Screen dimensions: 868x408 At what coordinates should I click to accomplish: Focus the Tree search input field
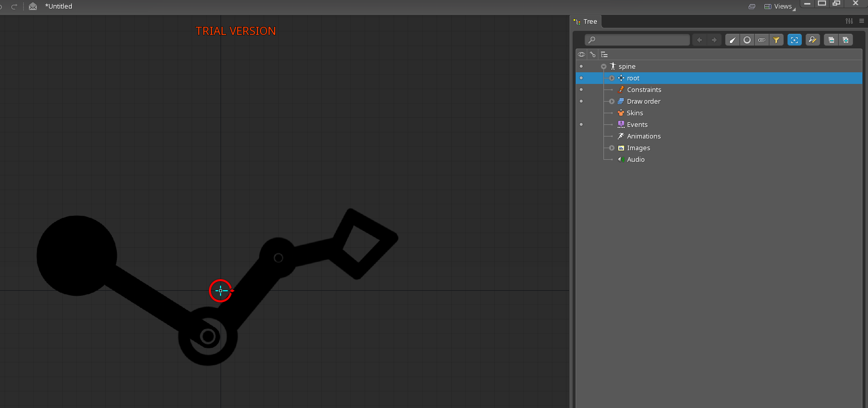pos(637,40)
